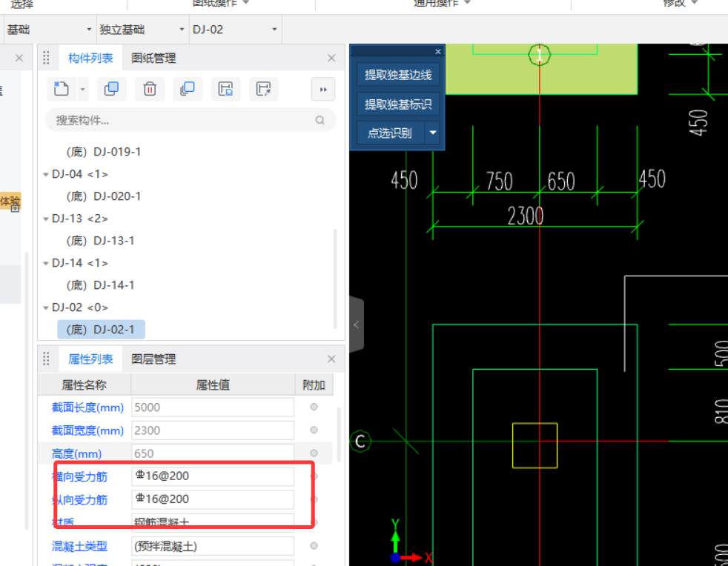This screenshot has height=566, width=728.
Task: Click the search component input field
Action: (191, 120)
